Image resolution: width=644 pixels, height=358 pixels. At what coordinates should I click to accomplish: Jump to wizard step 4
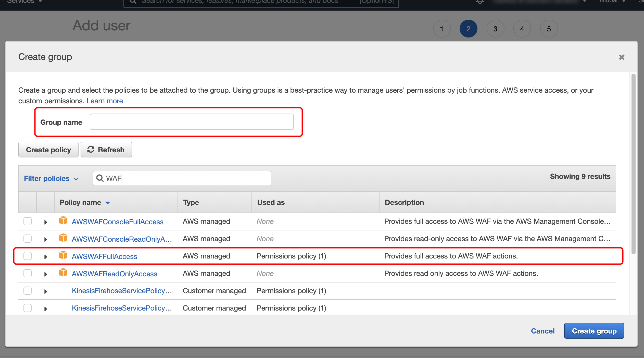click(x=522, y=29)
